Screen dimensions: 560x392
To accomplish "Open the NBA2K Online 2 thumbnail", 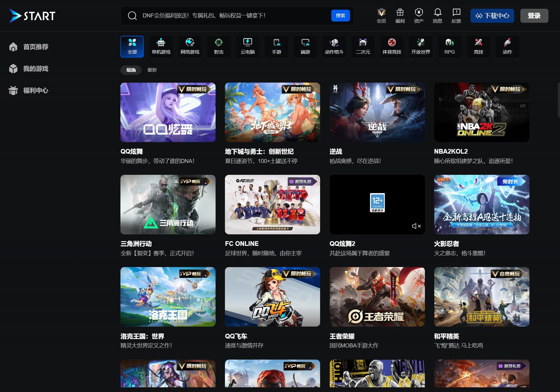I will point(482,112).
